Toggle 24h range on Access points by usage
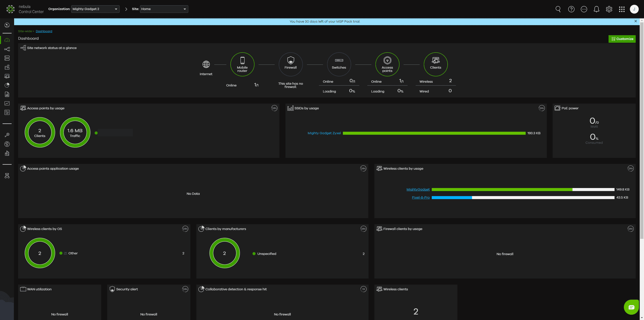644x320 pixels. [274, 108]
